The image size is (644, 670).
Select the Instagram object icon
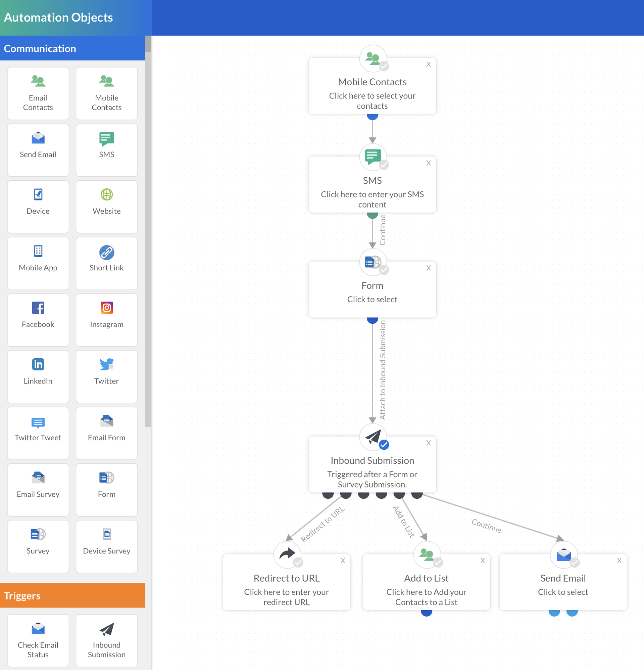coord(107,308)
